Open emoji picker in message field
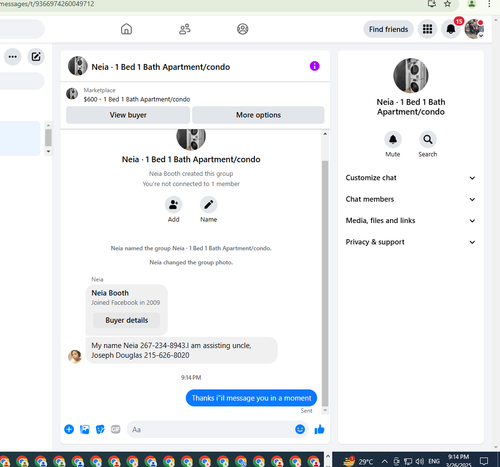The height and width of the screenshot is (467, 500). coord(300,429)
